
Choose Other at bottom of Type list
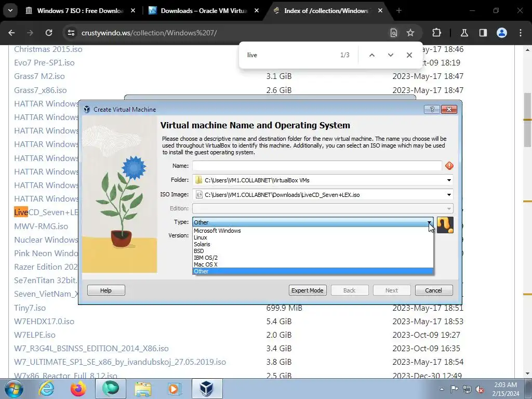tap(313, 271)
